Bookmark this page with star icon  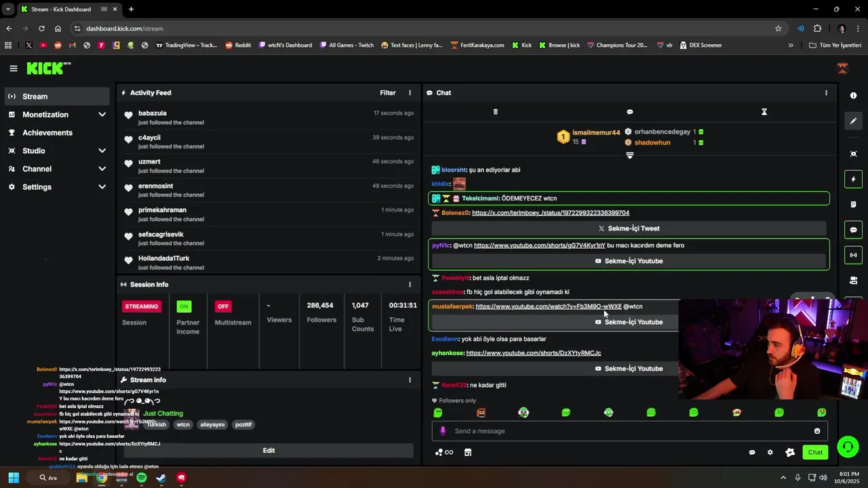(778, 28)
